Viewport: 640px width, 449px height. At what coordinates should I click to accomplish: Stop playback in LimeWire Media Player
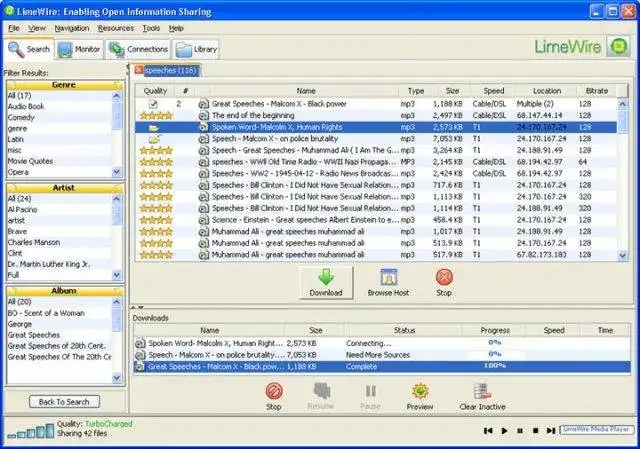tap(535, 431)
